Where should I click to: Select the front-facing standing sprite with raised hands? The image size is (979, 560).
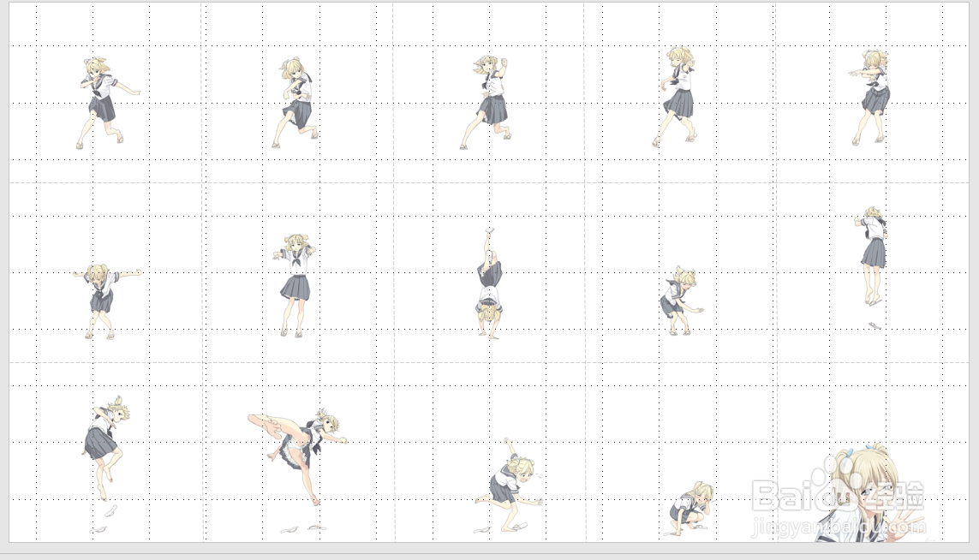pyautogui.click(x=295, y=286)
